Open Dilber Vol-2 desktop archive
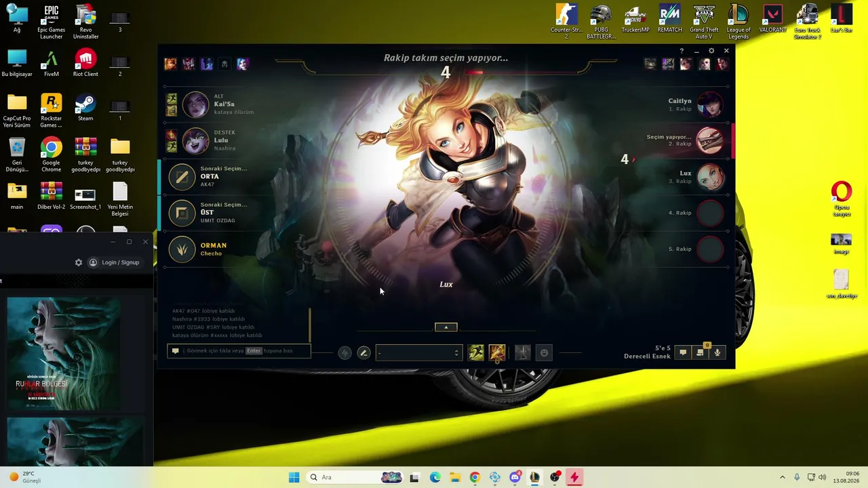This screenshot has width=868, height=488. [x=51, y=196]
